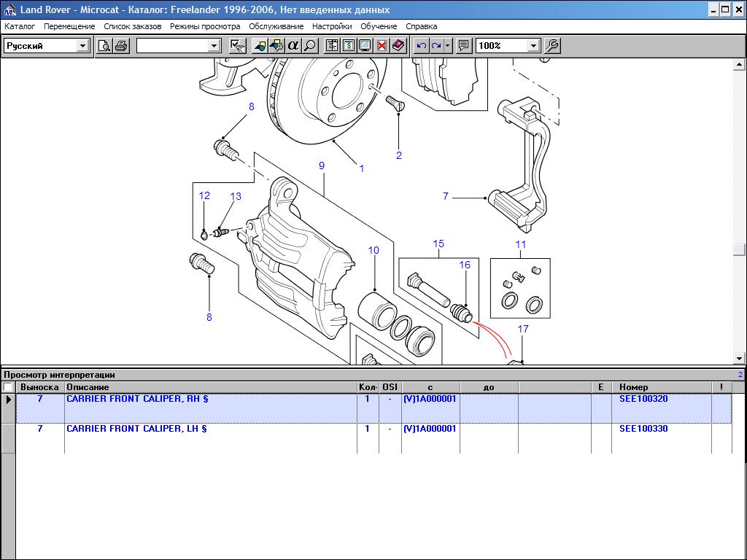The height and width of the screenshot is (560, 747).
Task: Click the redo arrow icon
Action: [436, 46]
